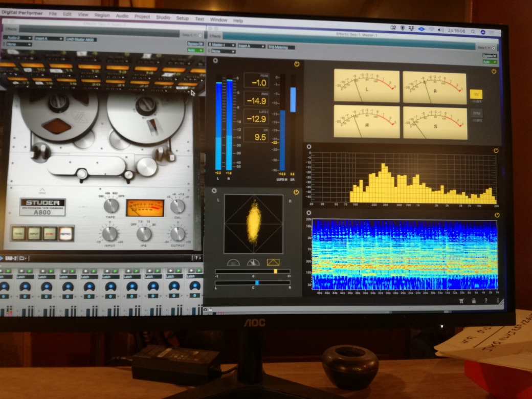Click the info icon in metering plugin
The image size is (532, 399).
click(x=498, y=301)
